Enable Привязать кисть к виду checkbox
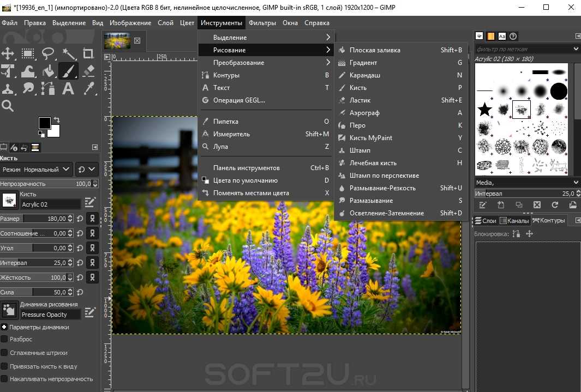 click(x=4, y=366)
